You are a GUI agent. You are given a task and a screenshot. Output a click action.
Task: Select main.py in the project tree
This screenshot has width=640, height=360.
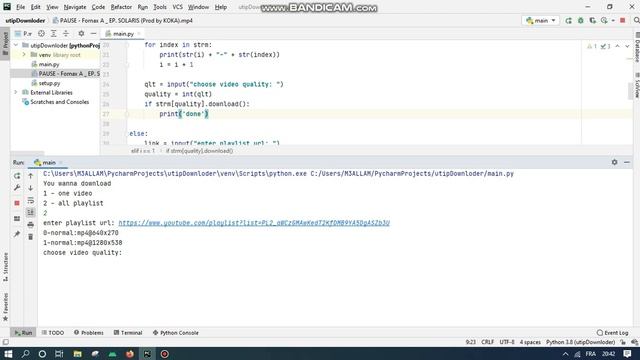pyautogui.click(x=49, y=64)
